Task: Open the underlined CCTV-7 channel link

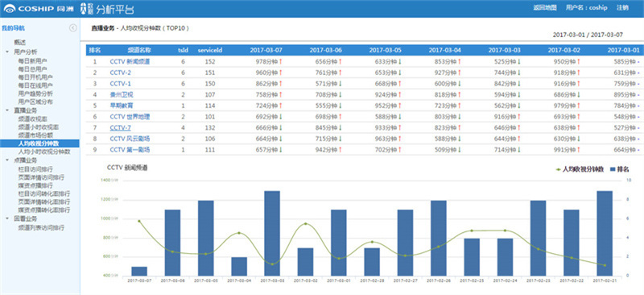Action: click(120, 128)
